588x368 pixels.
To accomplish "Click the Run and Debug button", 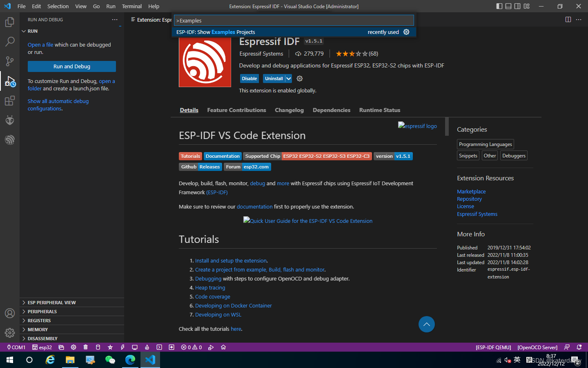I will coord(72,66).
